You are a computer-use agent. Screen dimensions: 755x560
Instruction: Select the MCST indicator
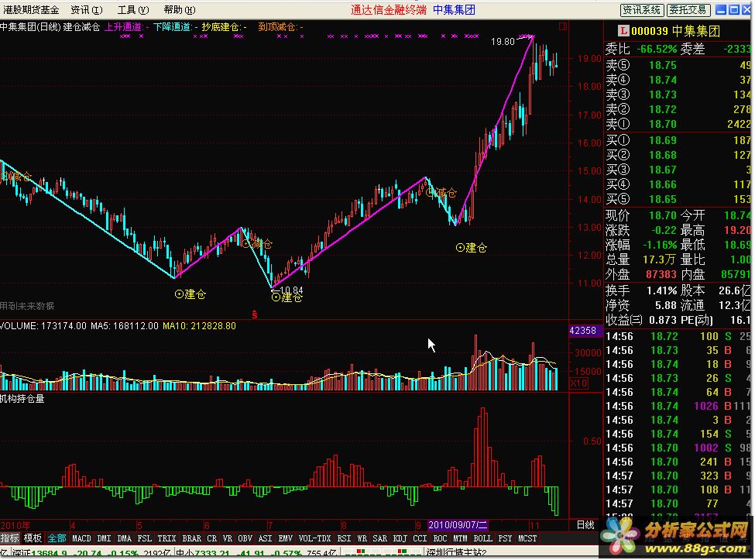coord(527,538)
